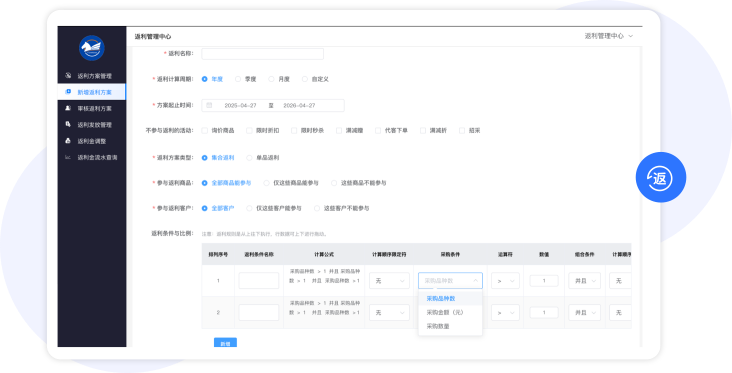Click the 返利方案管理 sidebar icon
This screenshot has width=732, height=373.
[68, 75]
